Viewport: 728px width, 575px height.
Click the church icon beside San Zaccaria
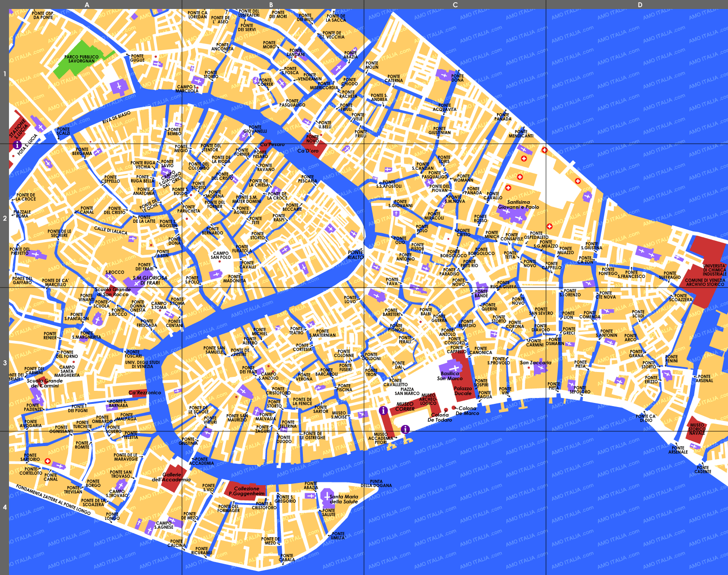tap(541, 368)
